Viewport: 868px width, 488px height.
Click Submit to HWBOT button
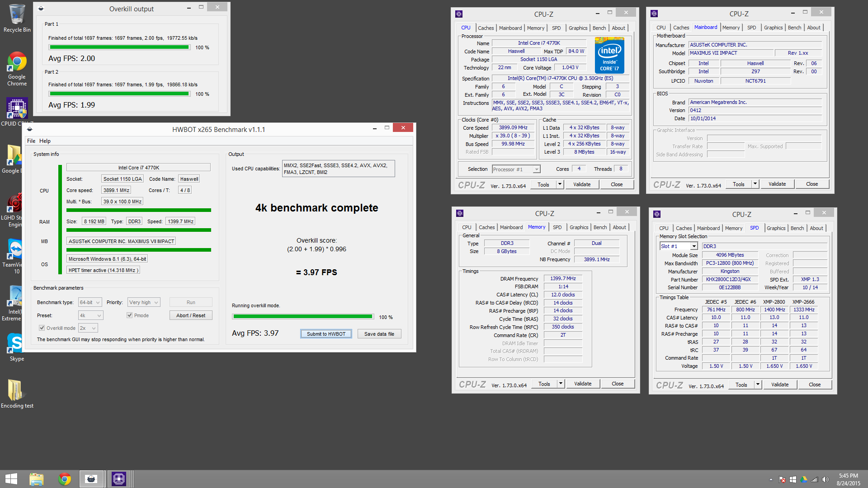pos(326,334)
